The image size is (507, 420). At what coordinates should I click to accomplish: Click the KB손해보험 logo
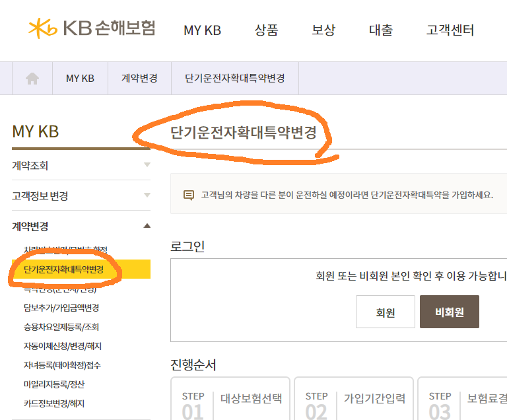point(92,28)
